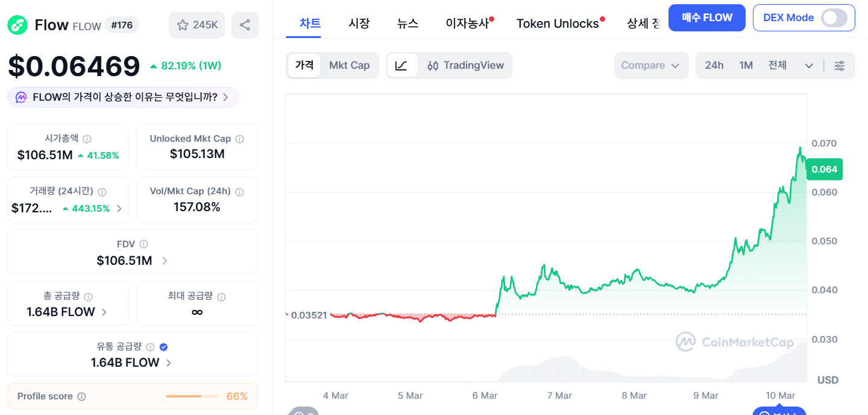Click the verified badge on 유통 공급량
Viewport: 868px width, 415px height.
click(162, 347)
